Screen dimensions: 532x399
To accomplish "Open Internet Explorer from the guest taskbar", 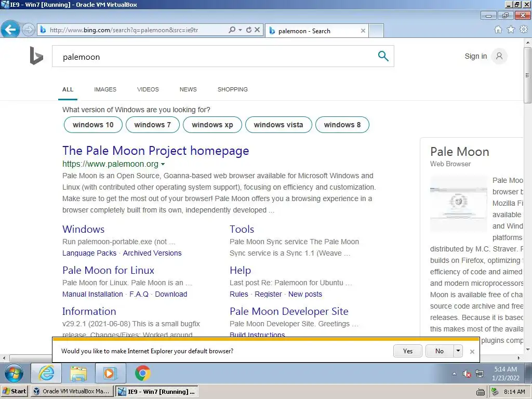I will coord(46,374).
